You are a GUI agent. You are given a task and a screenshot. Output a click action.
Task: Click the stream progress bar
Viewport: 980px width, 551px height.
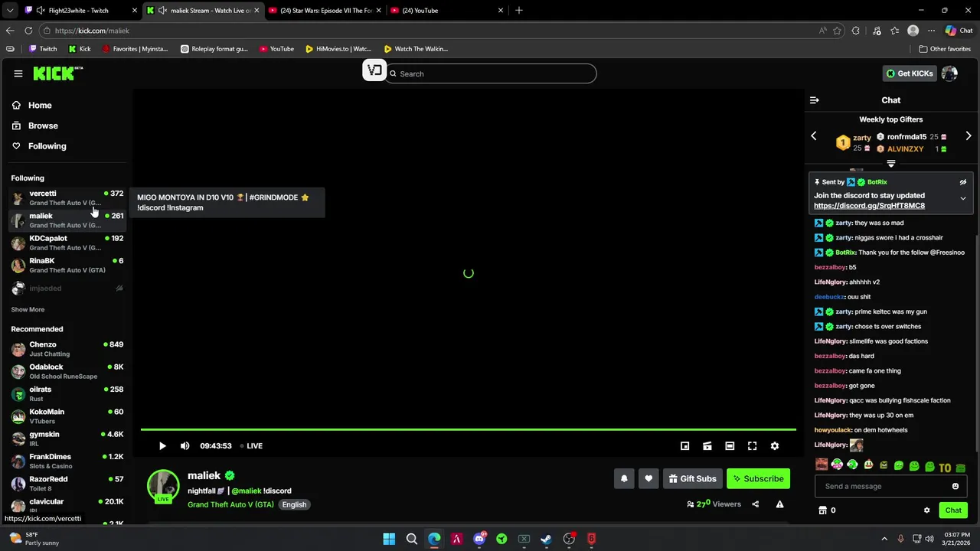[x=469, y=429]
